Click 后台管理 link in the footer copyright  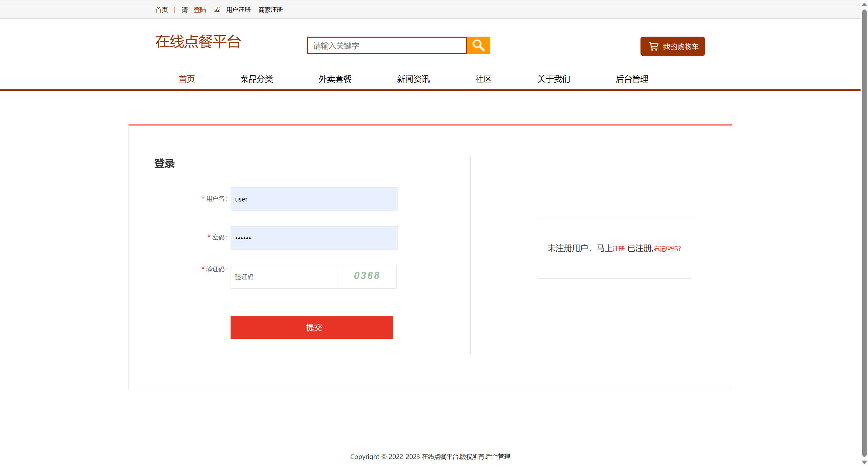[x=498, y=457]
